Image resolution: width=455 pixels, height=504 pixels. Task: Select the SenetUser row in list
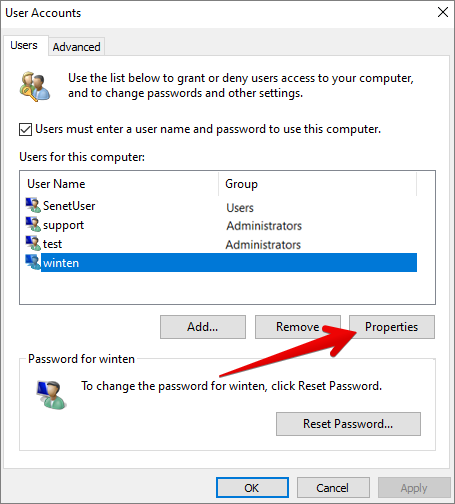pyautogui.click(x=221, y=206)
